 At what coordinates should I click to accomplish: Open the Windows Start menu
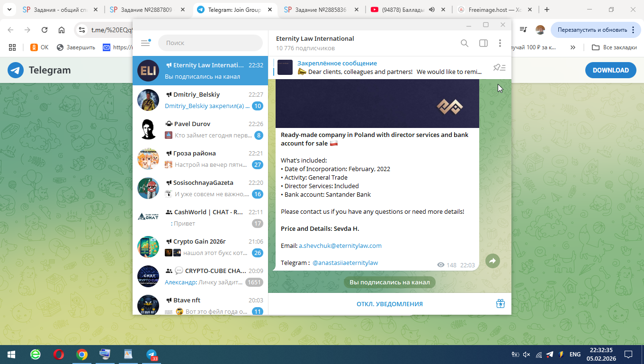[x=11, y=355]
